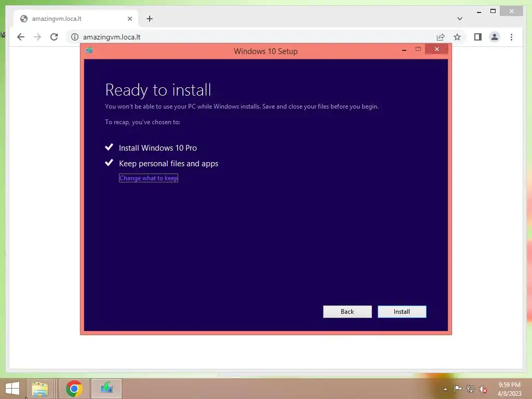Image resolution: width=532 pixels, height=399 pixels.
Task: Open the Windows Start button
Action: (x=12, y=389)
